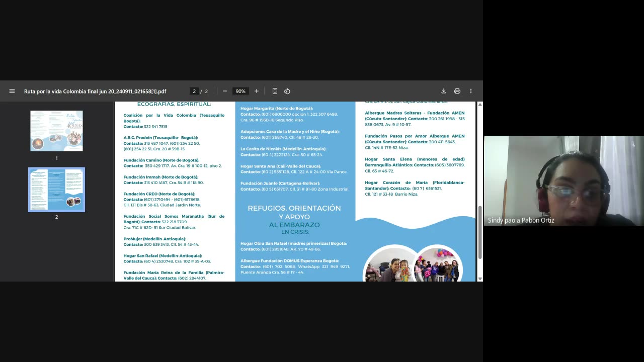Image resolution: width=644 pixels, height=362 pixels.
Task: Click 'Fundación Immah (Norte de Bogotá)' text
Action: [161, 177]
